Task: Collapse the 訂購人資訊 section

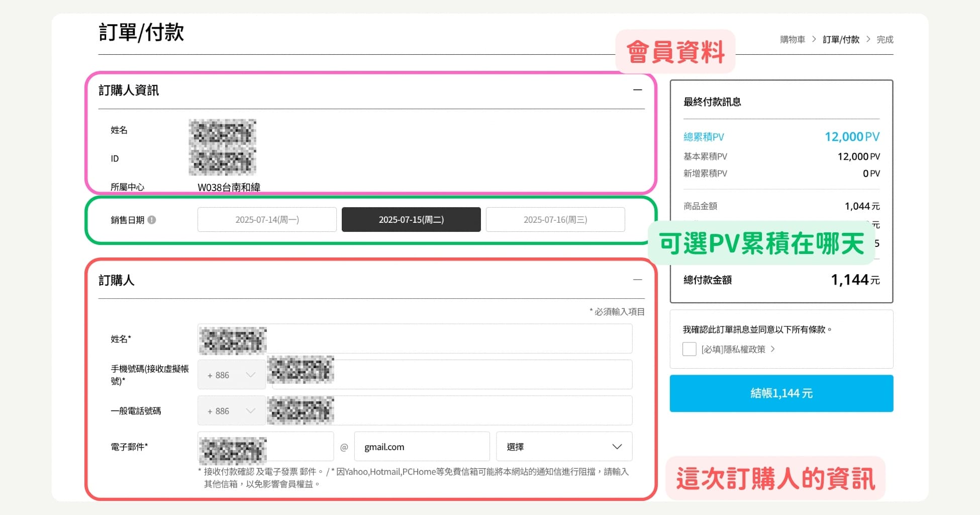Action: point(637,90)
